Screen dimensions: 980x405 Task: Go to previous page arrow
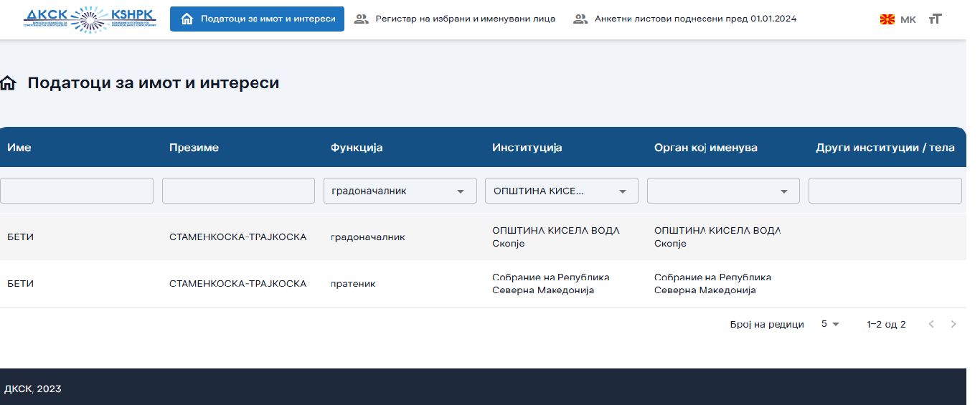931,324
